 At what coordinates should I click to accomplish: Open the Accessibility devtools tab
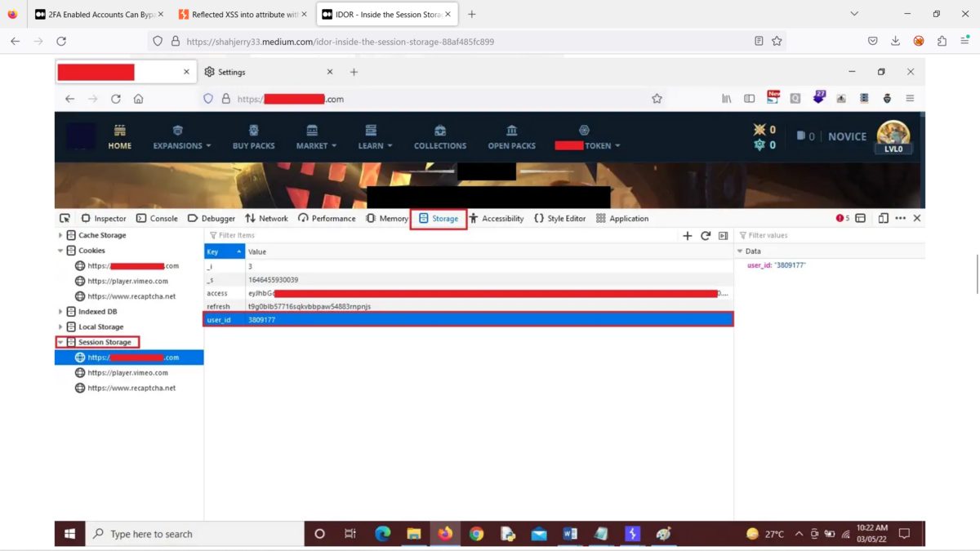[496, 218]
